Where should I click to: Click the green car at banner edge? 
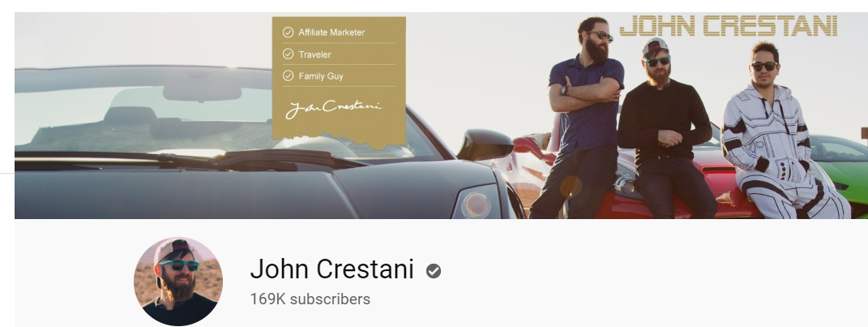pos(843,166)
